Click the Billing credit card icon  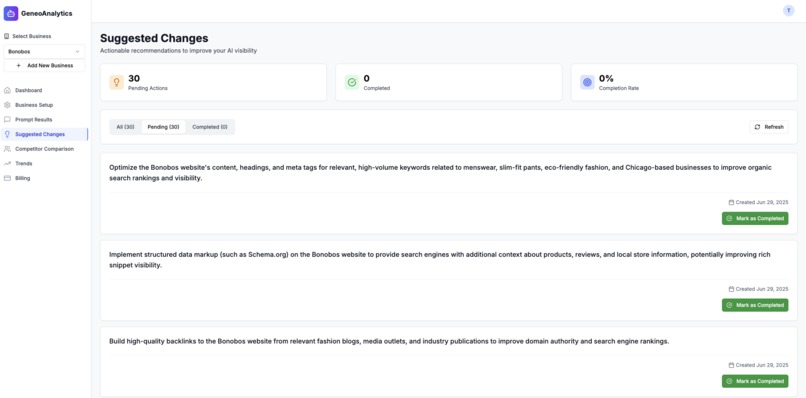7,178
